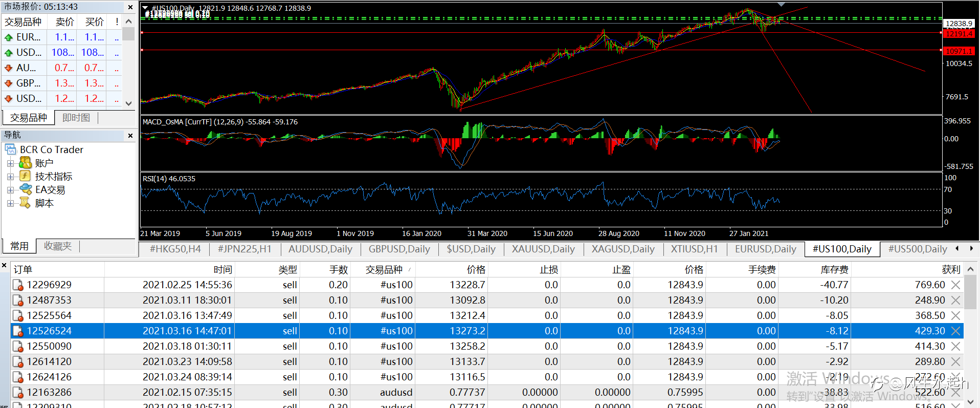Click Market Watch scrollbar up arrow
This screenshot has width=980, height=408.
(x=129, y=22)
